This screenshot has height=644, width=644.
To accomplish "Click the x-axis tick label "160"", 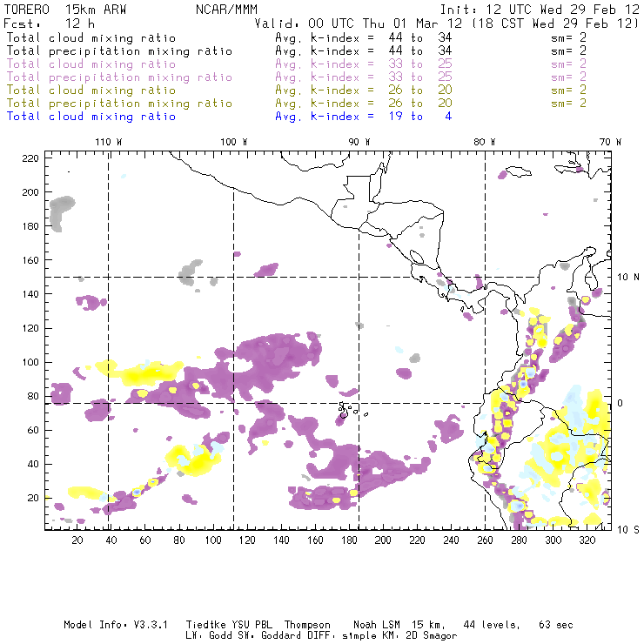I will 315,540.
